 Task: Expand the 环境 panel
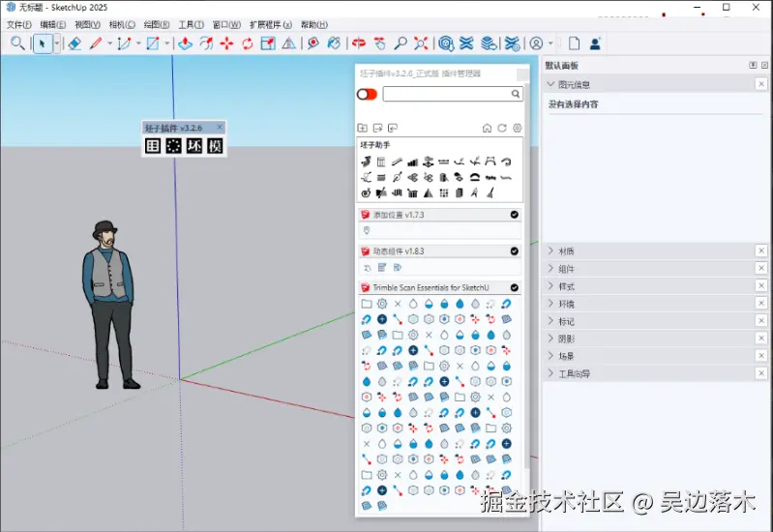[550, 304]
